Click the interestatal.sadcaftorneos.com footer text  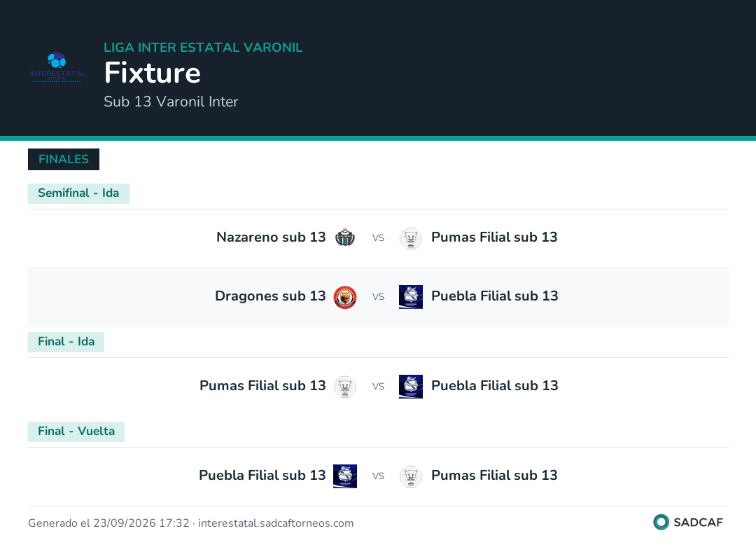[x=276, y=523]
